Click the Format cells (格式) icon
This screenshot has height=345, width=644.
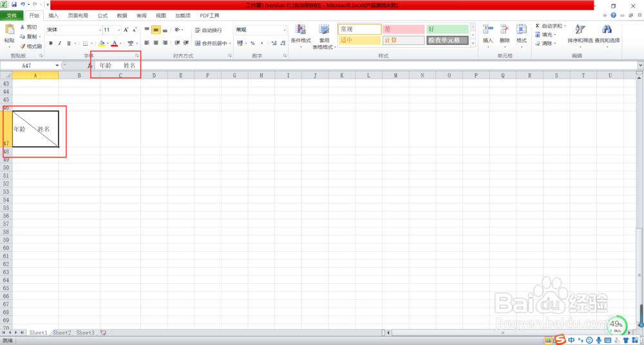click(x=522, y=30)
